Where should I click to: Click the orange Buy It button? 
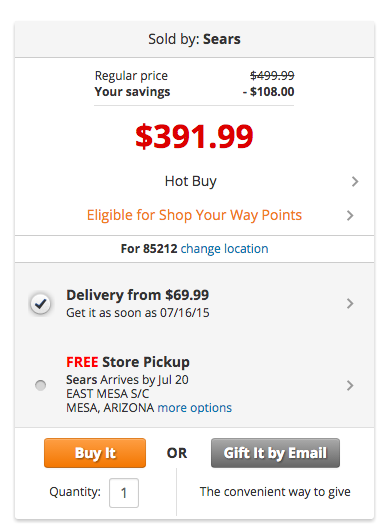pyautogui.click(x=95, y=453)
